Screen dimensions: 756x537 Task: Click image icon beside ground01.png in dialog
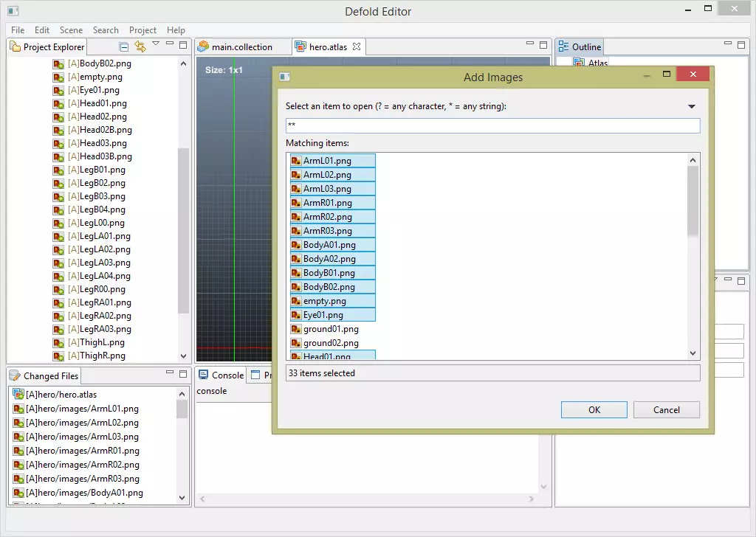pyautogui.click(x=295, y=329)
